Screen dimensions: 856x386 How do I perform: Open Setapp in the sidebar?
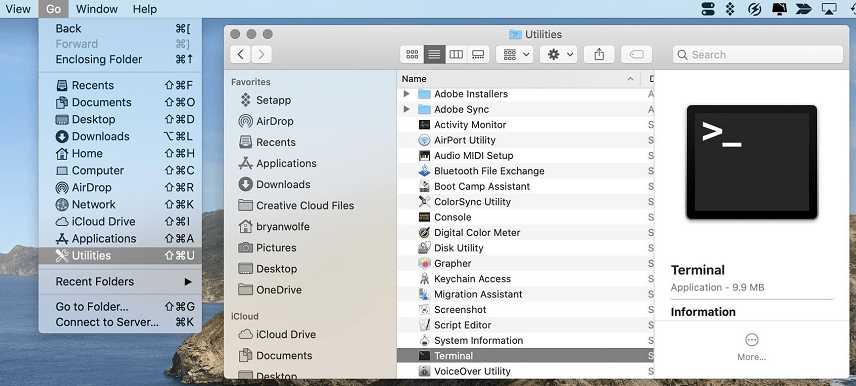(x=265, y=100)
